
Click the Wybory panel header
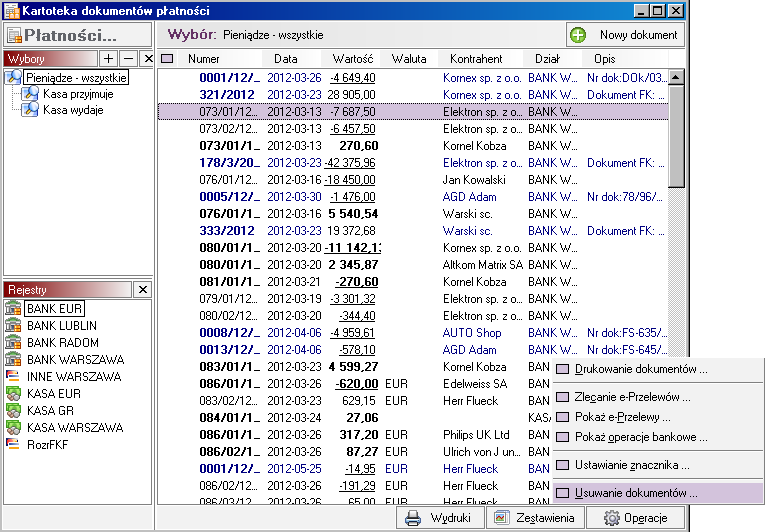click(51, 59)
